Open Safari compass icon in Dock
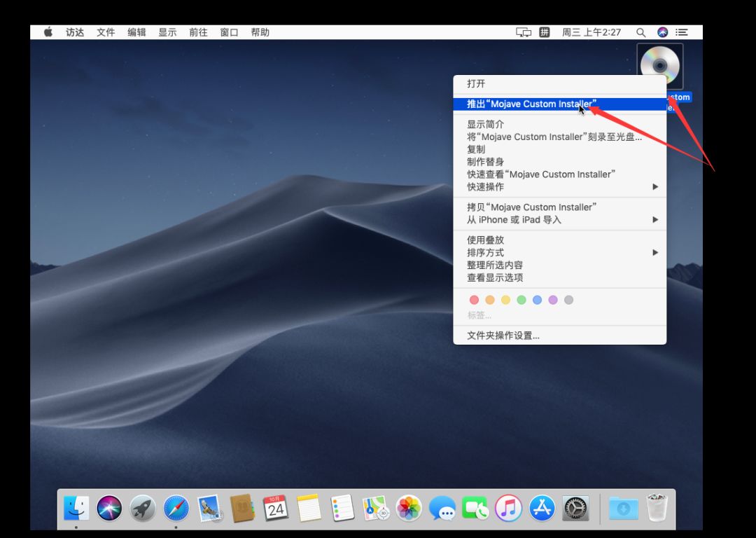Screen dimensions: 756x538 point(176,508)
